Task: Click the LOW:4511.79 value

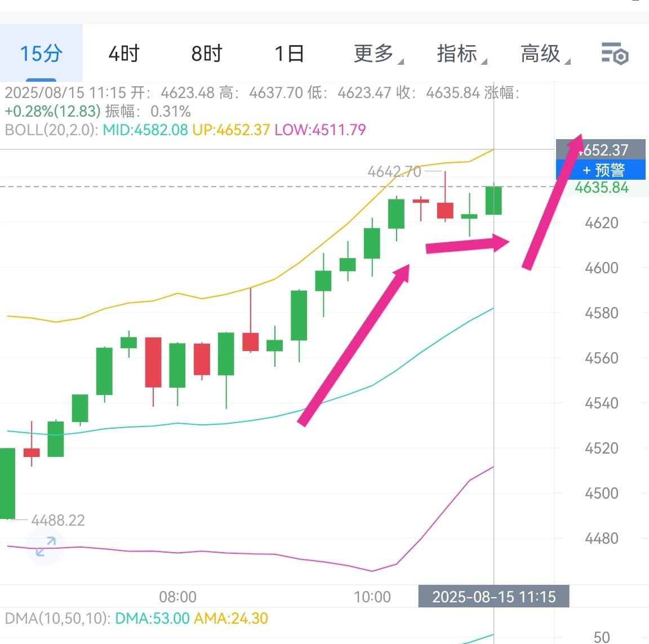Action: [320, 130]
